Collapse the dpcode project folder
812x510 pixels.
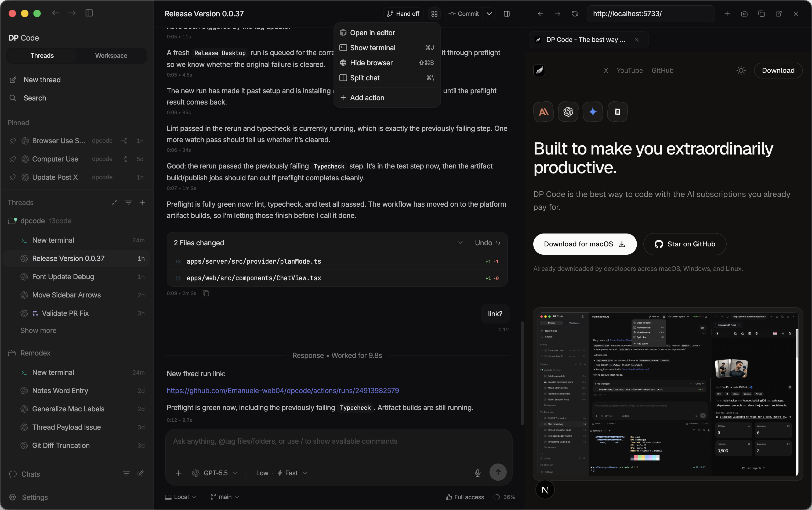(12, 221)
